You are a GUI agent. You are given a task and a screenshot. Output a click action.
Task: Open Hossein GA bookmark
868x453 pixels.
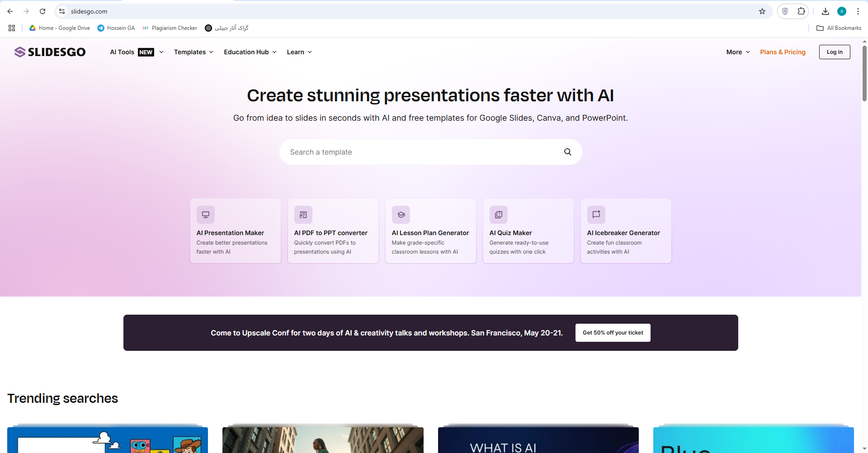pos(116,28)
